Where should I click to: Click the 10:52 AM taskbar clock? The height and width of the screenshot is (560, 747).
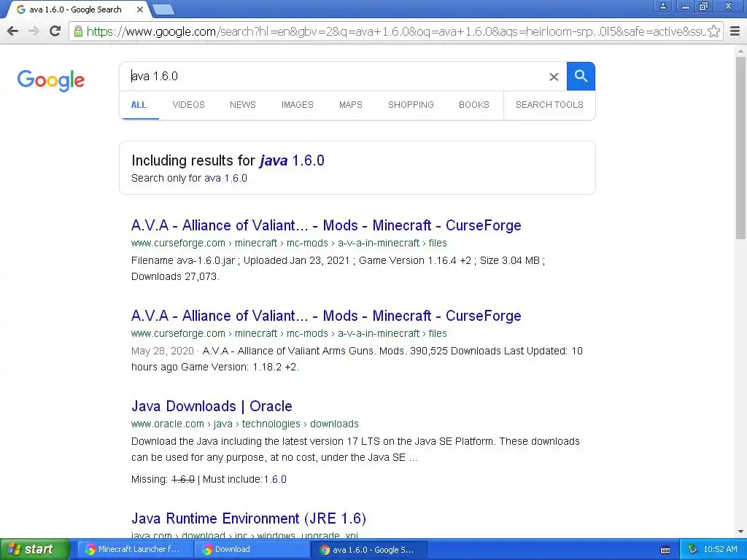[720, 550]
